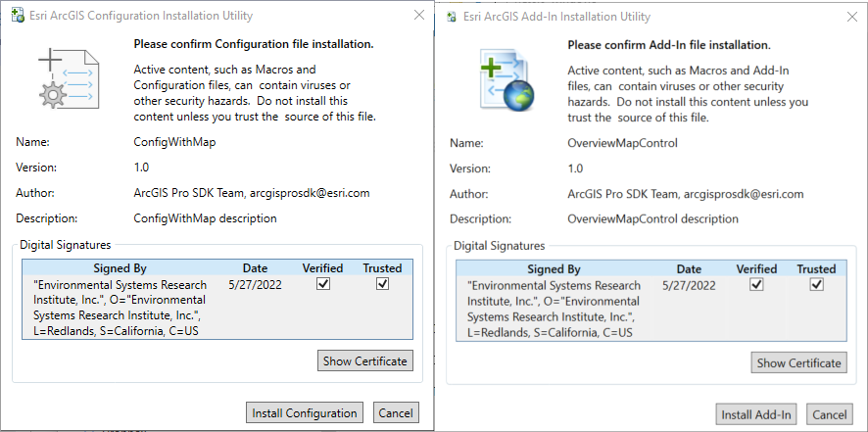Click ConfigWithMap description text
Screen dimensions: 868x432
206,218
